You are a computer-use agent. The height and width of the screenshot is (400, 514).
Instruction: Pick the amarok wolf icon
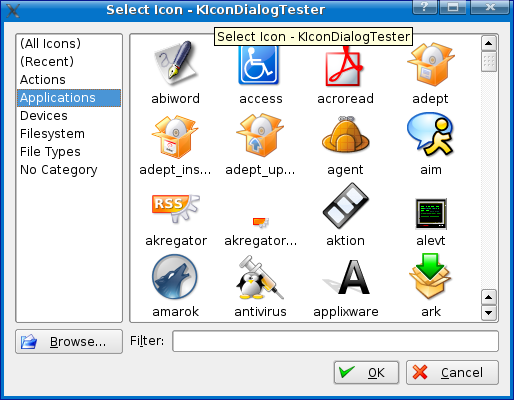pos(175,277)
